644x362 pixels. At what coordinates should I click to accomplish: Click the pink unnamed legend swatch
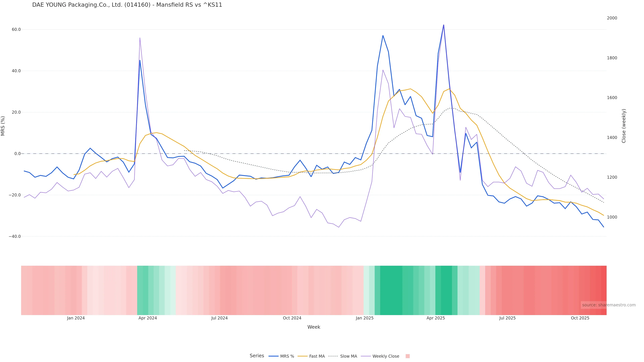point(408,356)
